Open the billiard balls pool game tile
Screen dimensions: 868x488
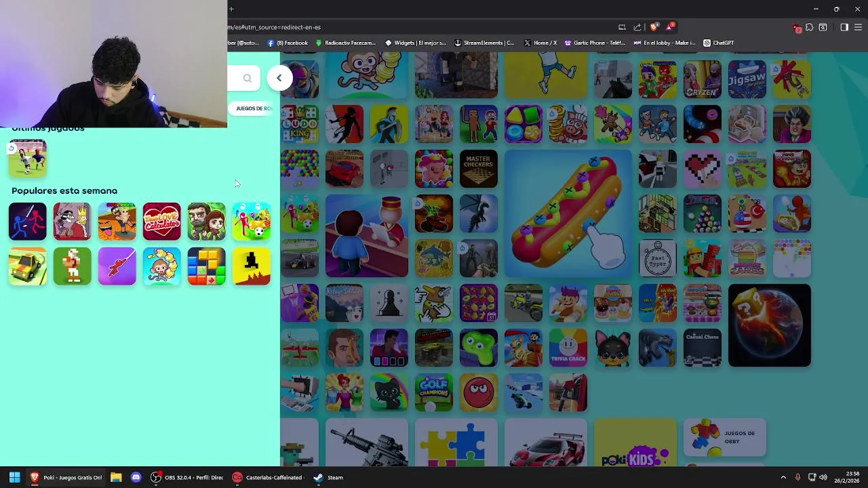click(702, 213)
